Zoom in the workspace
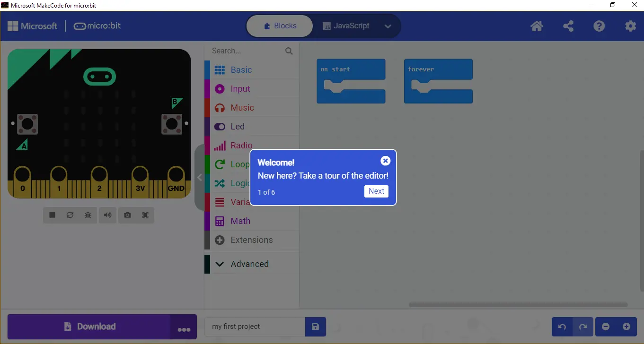The height and width of the screenshot is (344, 644). (626, 327)
